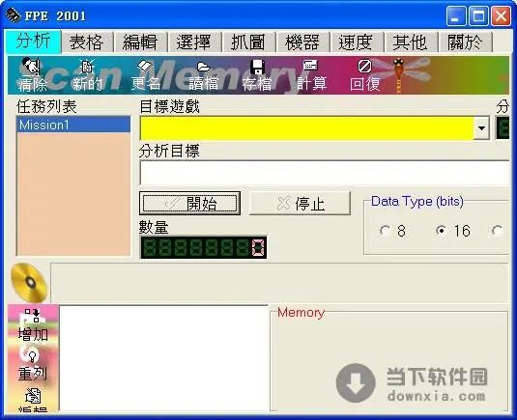Click the 更名 (rename) toolbar icon
The height and width of the screenshot is (420, 517).
click(145, 67)
